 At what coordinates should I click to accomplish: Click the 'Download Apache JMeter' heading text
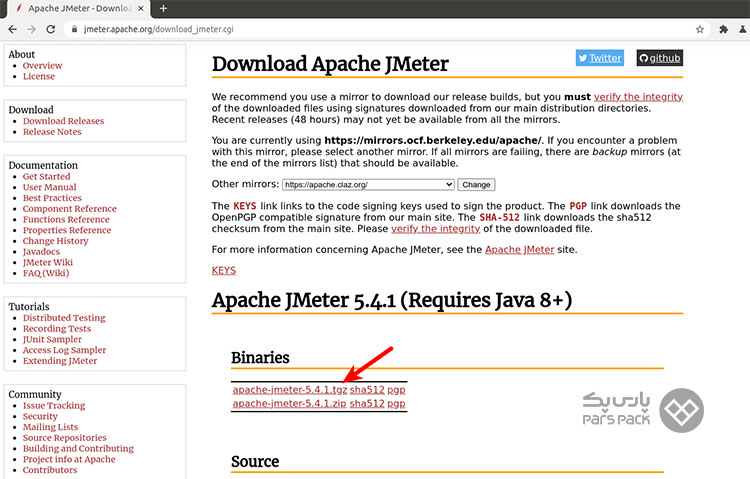(330, 64)
